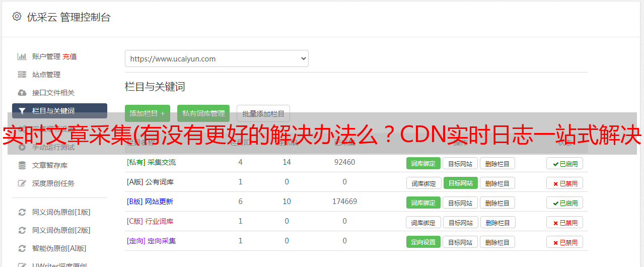This screenshot has width=644, height=267.
Task: Toggle 已启用 status for 网站更新 row
Action: point(565,203)
